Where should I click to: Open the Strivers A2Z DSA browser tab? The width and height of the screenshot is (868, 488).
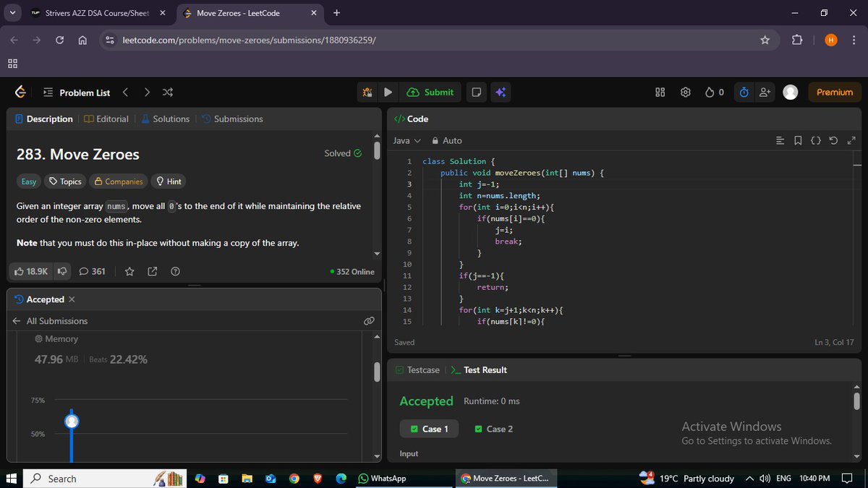point(97,13)
